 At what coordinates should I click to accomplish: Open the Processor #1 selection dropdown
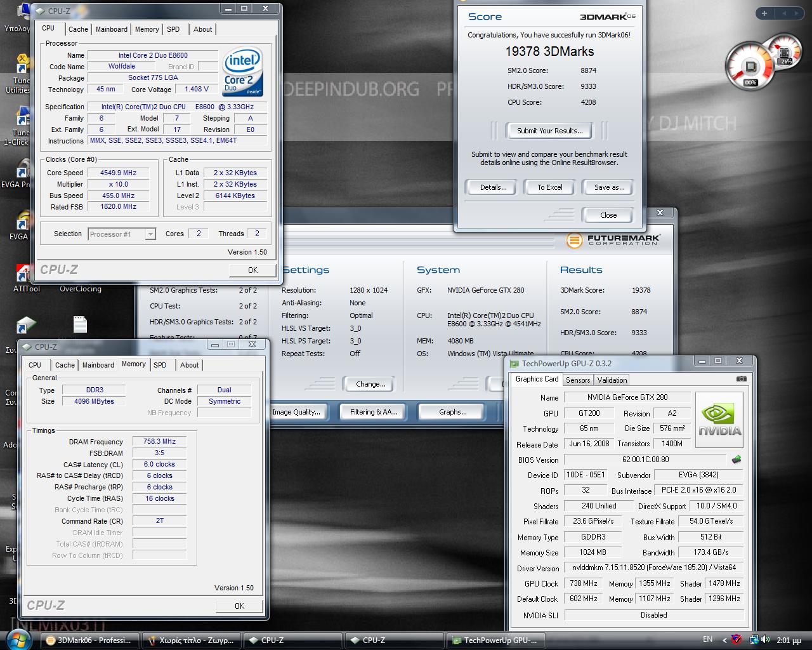click(x=122, y=234)
